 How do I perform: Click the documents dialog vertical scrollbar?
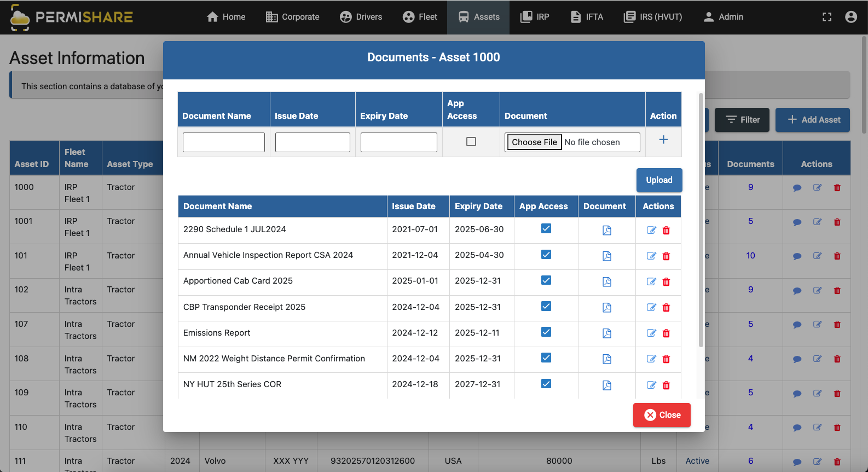[x=701, y=220]
